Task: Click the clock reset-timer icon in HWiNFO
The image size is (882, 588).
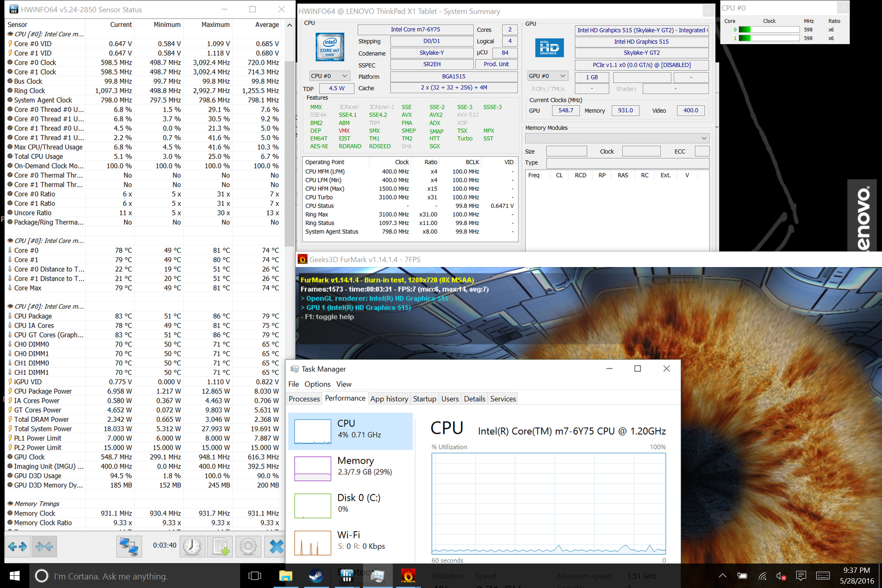Action: (192, 546)
